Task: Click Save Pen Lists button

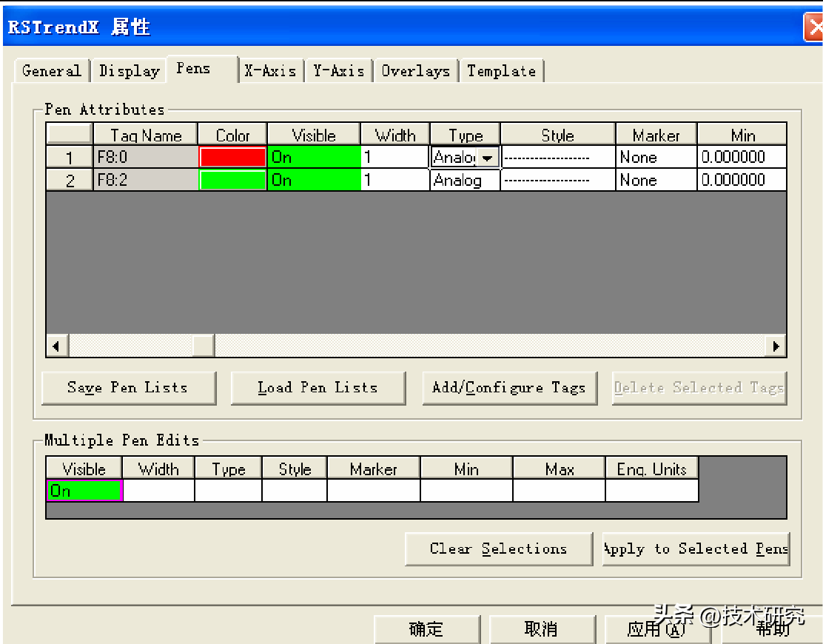Action: 128,388
